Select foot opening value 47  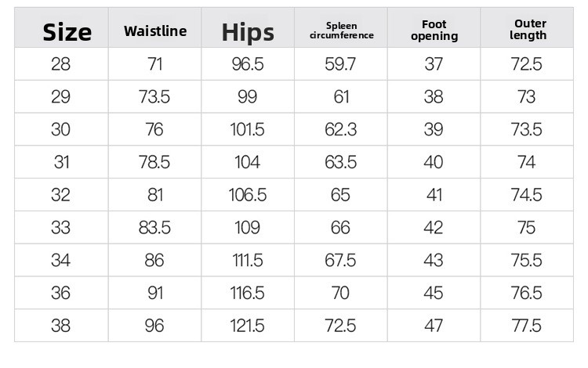[434, 326]
